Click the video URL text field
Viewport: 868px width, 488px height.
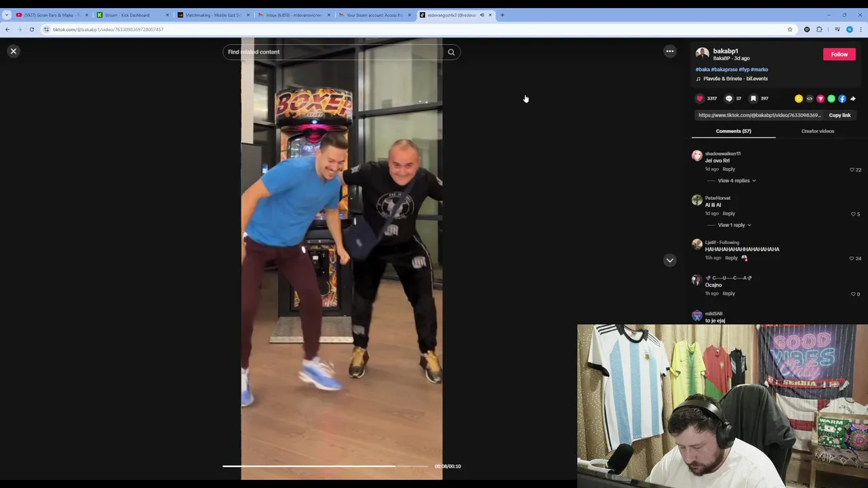759,115
